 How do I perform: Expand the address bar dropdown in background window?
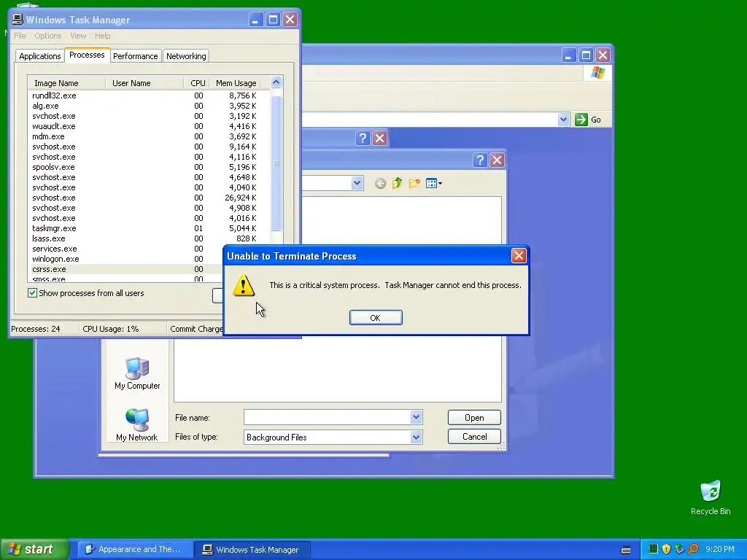point(563,120)
